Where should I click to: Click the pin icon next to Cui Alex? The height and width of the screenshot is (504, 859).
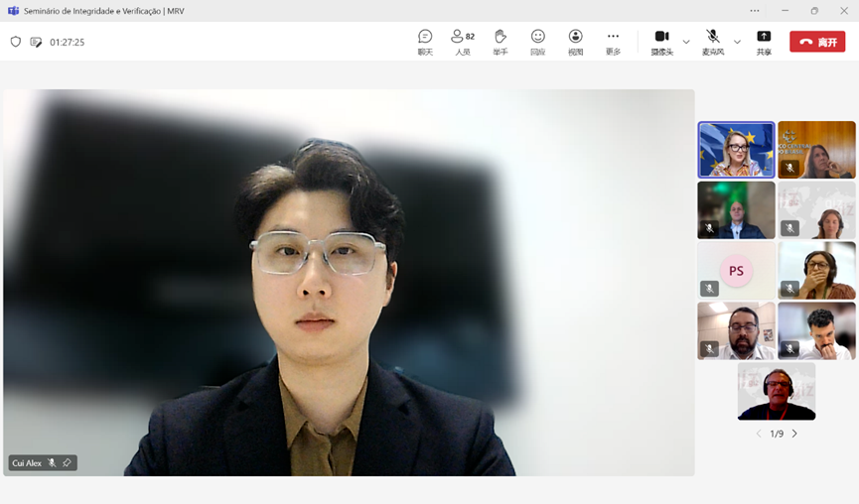click(x=67, y=462)
